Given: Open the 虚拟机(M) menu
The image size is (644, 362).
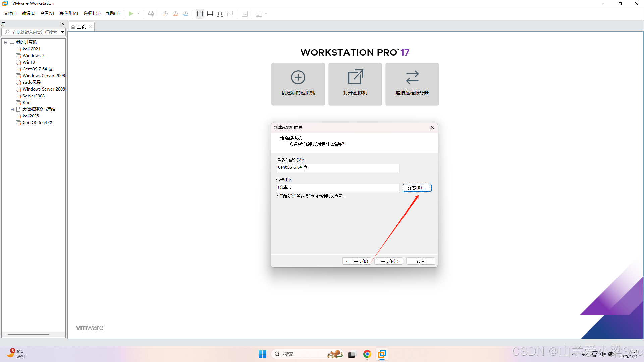Looking at the screenshot, I should click(x=68, y=13).
